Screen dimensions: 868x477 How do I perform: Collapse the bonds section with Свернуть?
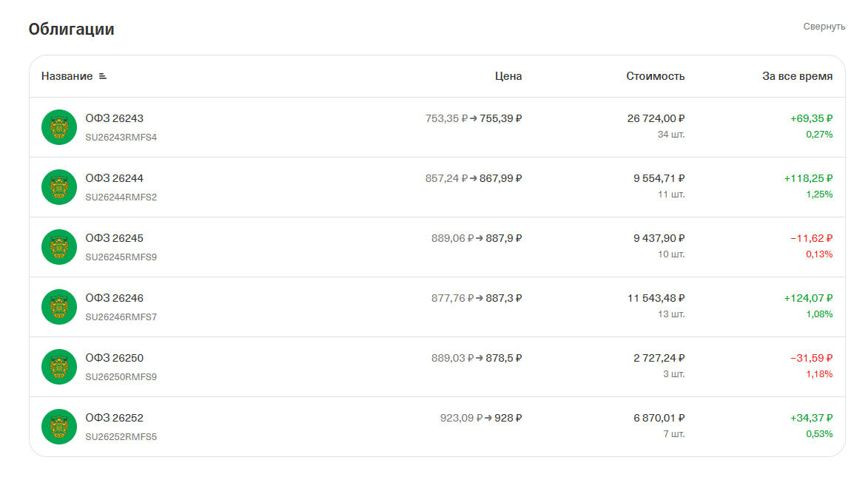[x=824, y=27]
